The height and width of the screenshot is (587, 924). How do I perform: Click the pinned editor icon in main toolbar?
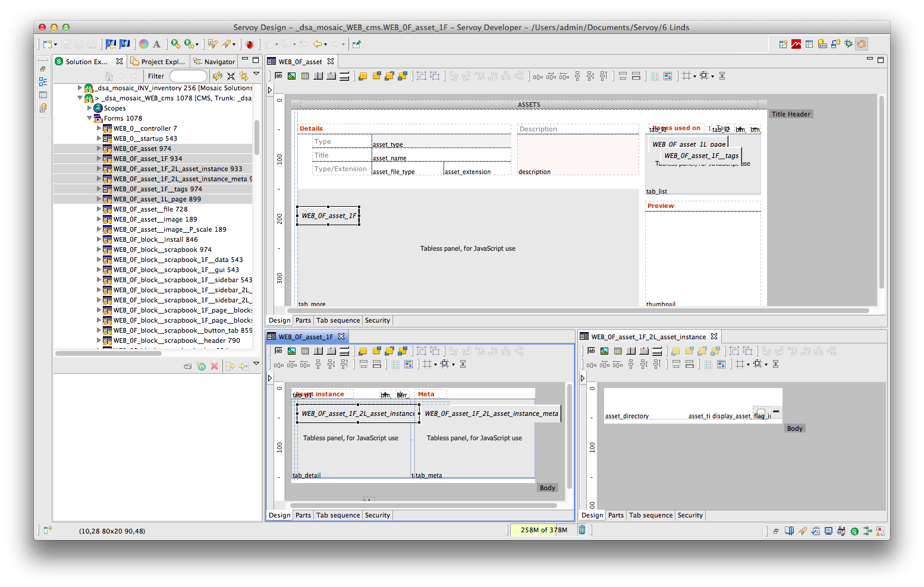tap(356, 44)
